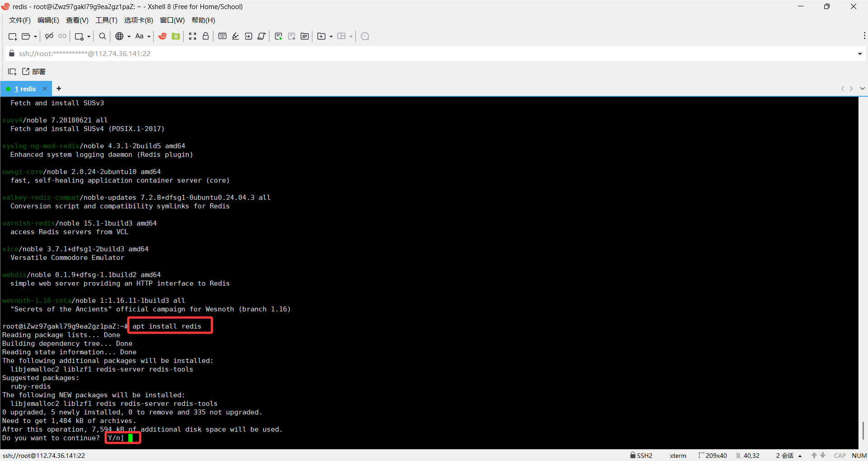Expand the session properties dropdown arrow
This screenshot has width=868, height=461.
(x=89, y=37)
